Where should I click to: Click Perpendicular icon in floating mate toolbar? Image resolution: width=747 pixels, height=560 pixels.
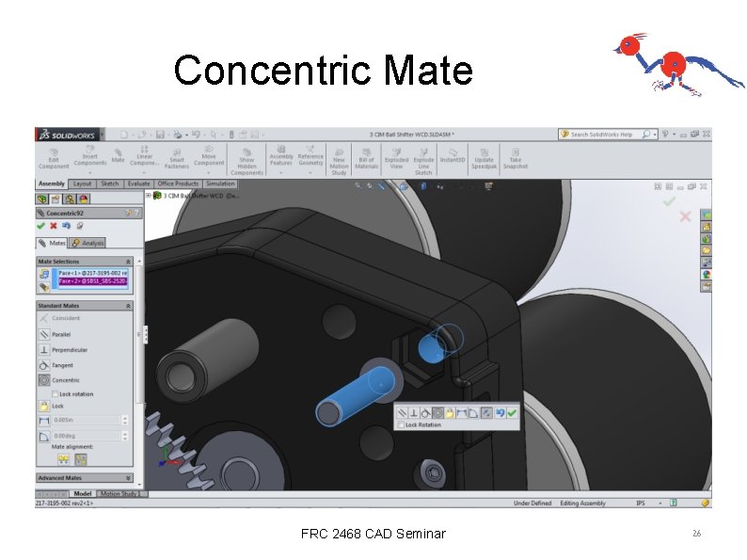tap(414, 413)
